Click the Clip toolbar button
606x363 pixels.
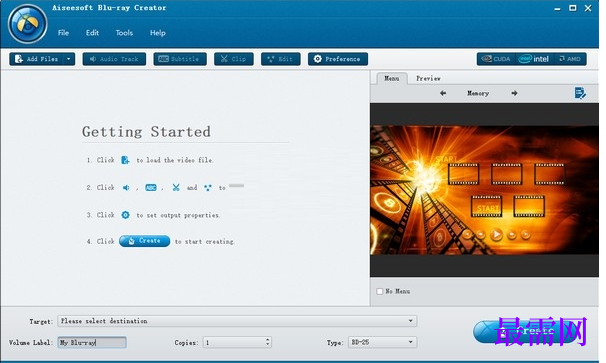[233, 59]
